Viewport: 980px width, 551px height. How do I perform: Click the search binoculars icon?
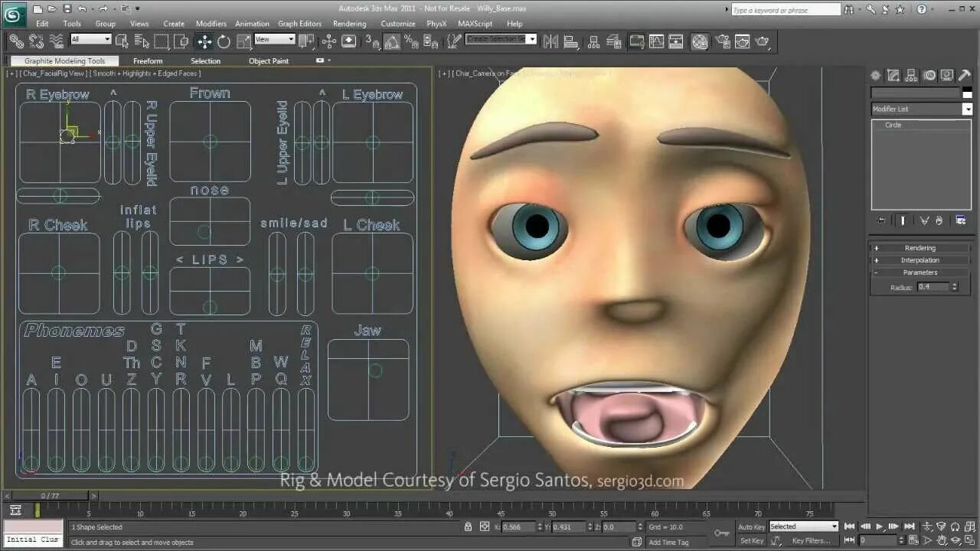point(851,10)
